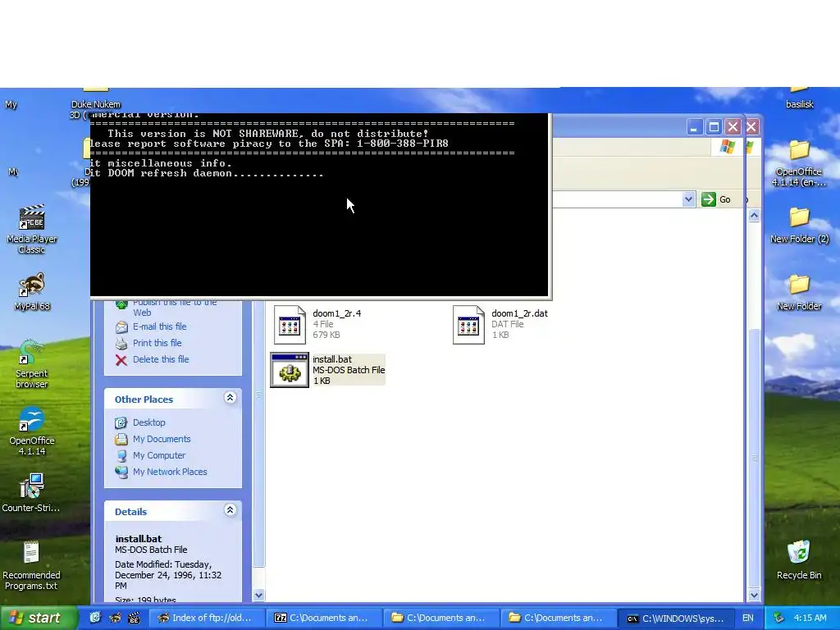Open the Media Player Classic quick launch icon
The image size is (840, 630).
coord(134,618)
